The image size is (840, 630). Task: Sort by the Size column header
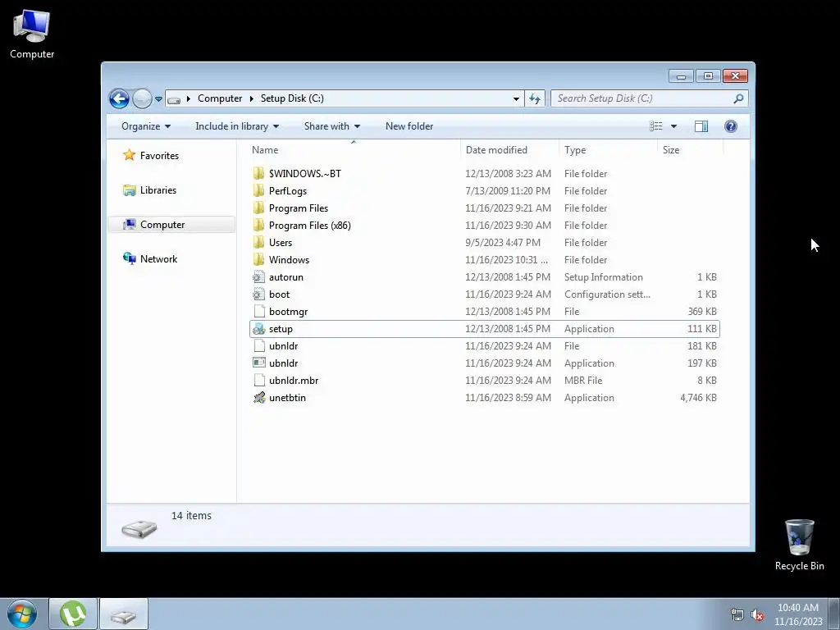click(690, 150)
